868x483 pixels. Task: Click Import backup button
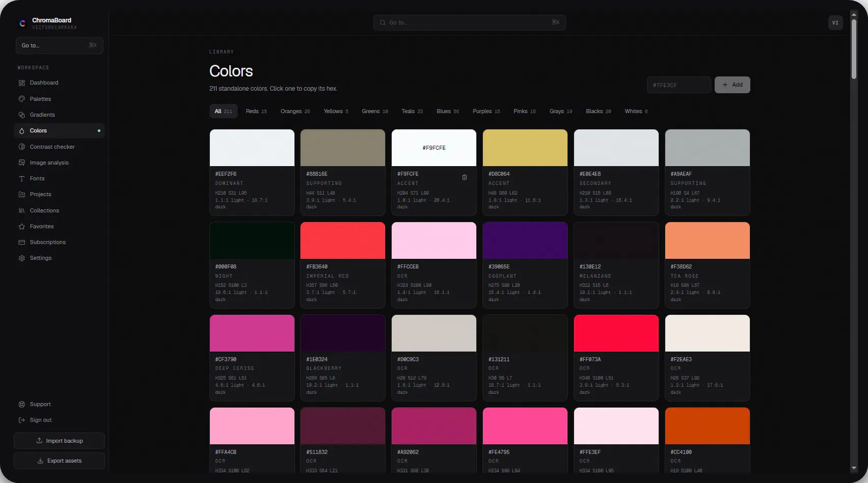click(x=59, y=441)
